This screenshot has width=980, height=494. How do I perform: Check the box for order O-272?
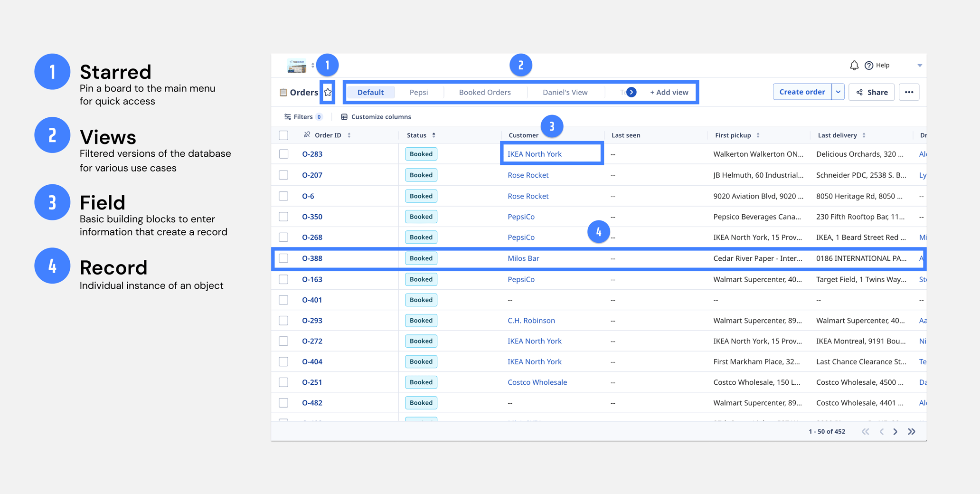pyautogui.click(x=283, y=341)
